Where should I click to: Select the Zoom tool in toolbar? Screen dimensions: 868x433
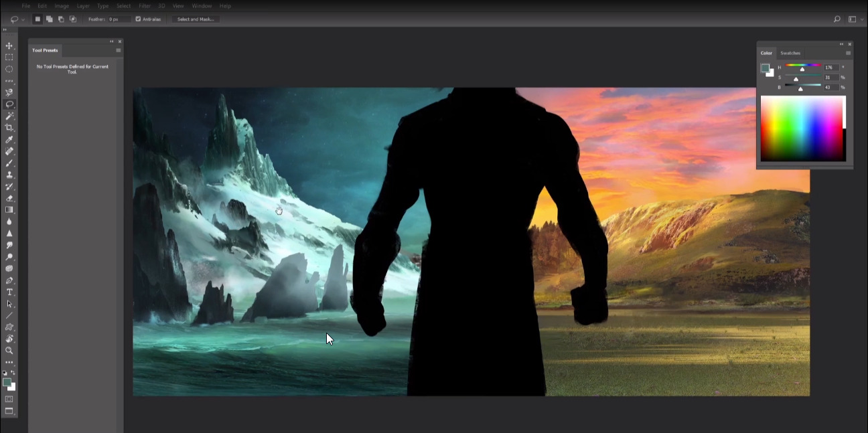coord(9,350)
